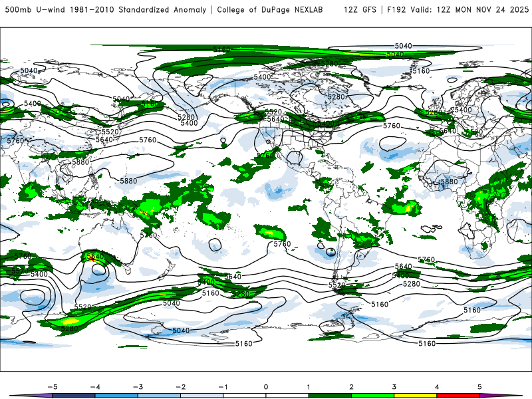
Task: Click the "F192" forecast hour text
Action: click(x=396, y=9)
